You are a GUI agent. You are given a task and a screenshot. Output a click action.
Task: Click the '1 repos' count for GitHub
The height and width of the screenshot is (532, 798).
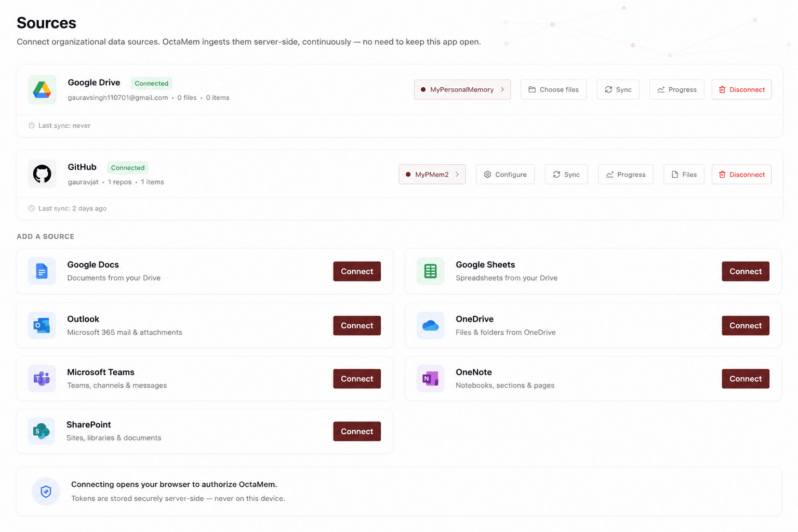(119, 182)
